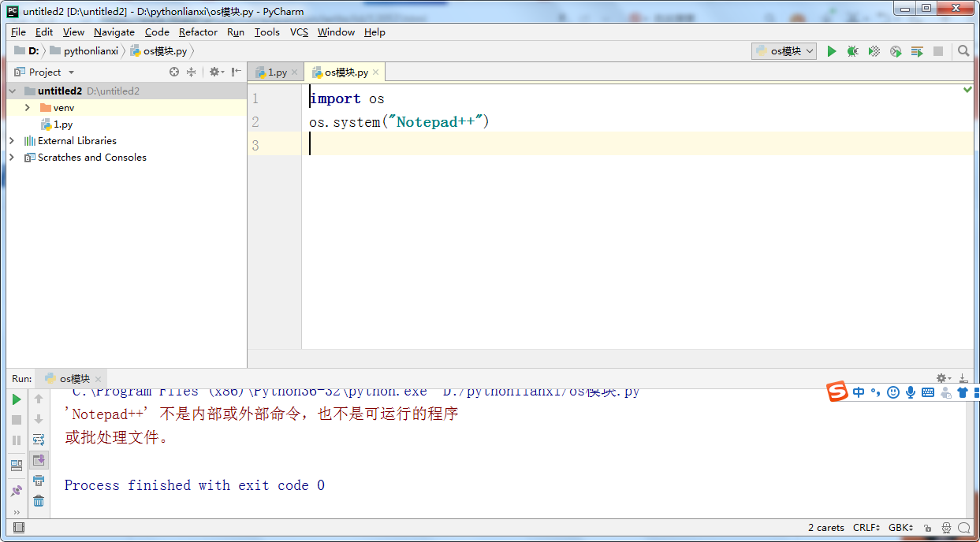Click the inspector hector icon in status bar
The height and width of the screenshot is (542, 980).
point(945,528)
